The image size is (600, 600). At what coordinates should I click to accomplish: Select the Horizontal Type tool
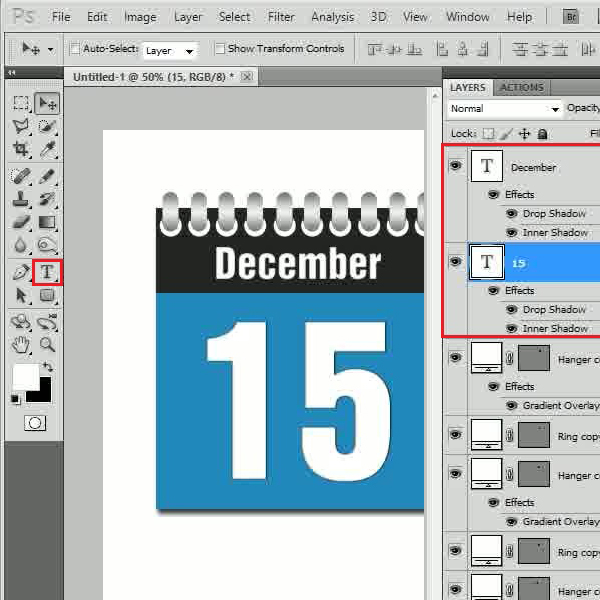[47, 272]
